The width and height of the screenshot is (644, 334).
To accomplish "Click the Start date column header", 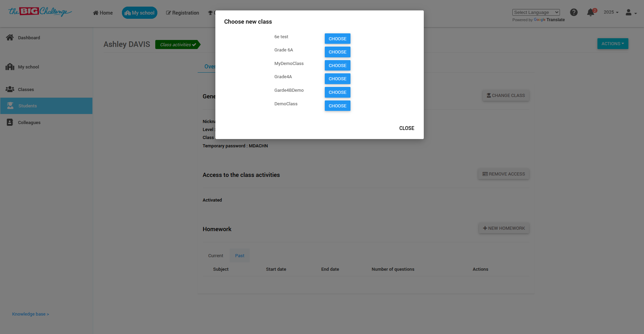I will pyautogui.click(x=276, y=269).
